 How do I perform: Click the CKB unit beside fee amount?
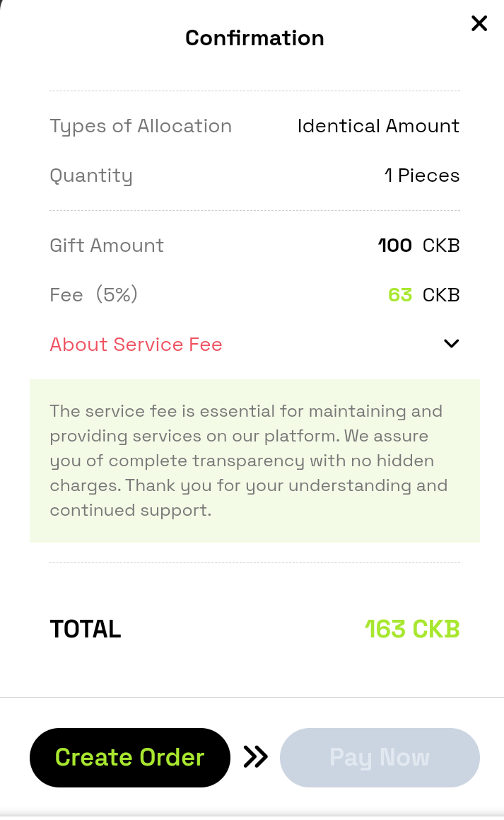(441, 294)
